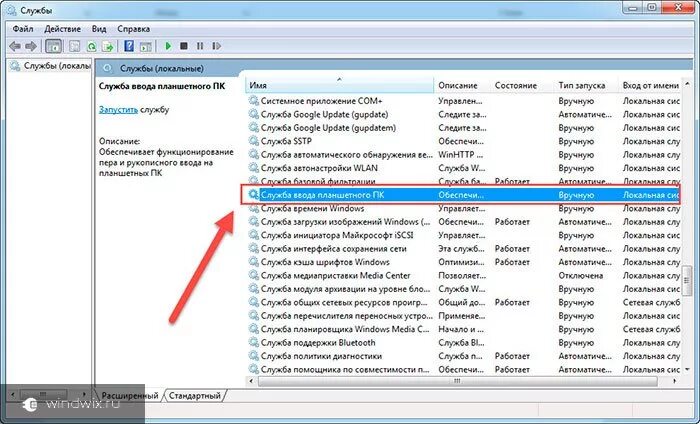The image size is (700, 424).
Task: Open the Вид menu
Action: (99, 29)
